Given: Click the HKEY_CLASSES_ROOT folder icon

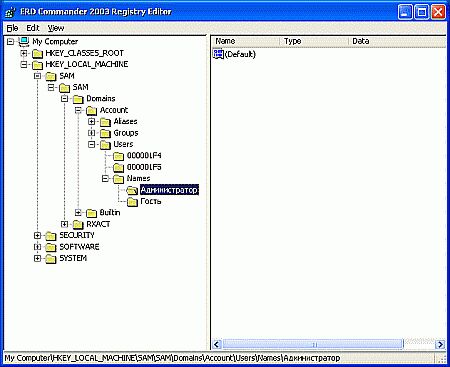Looking at the screenshot, I should pos(37,54).
